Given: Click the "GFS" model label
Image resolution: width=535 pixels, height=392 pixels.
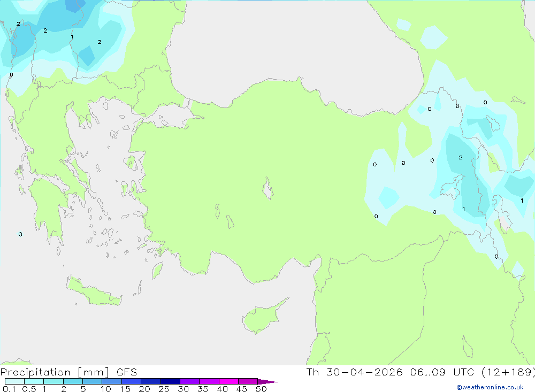Looking at the screenshot, I should click(x=127, y=372).
